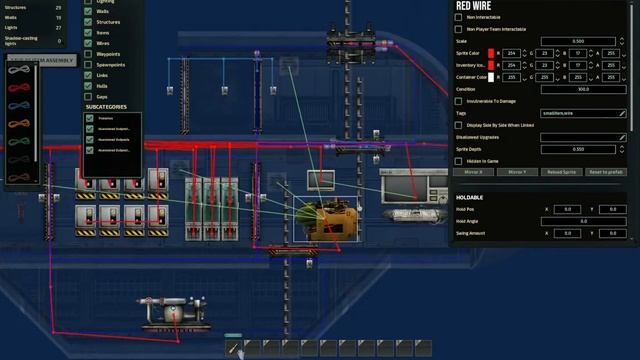This screenshot has height=360, width=640.
Task: Toggle the Hulls checkbox
Action: (x=88, y=86)
